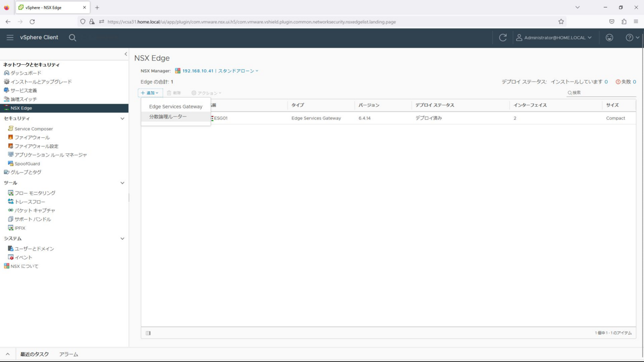Collapse the システム section
The width and height of the screenshot is (644, 362).
coord(122,239)
